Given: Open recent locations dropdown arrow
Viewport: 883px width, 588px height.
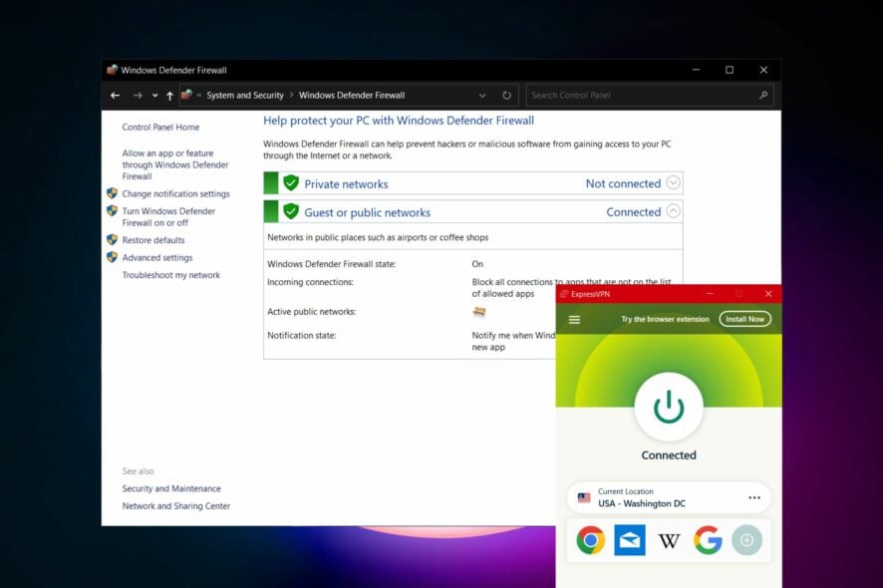Looking at the screenshot, I should click(154, 96).
